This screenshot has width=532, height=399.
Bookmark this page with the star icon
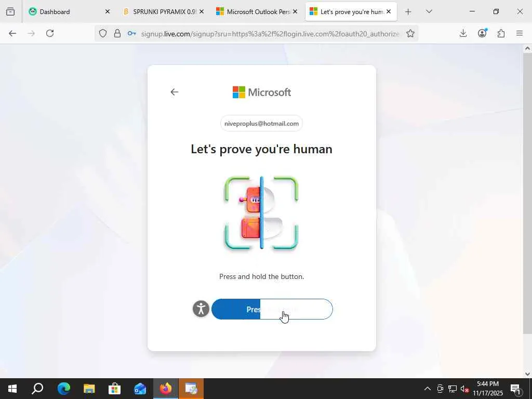tap(410, 33)
